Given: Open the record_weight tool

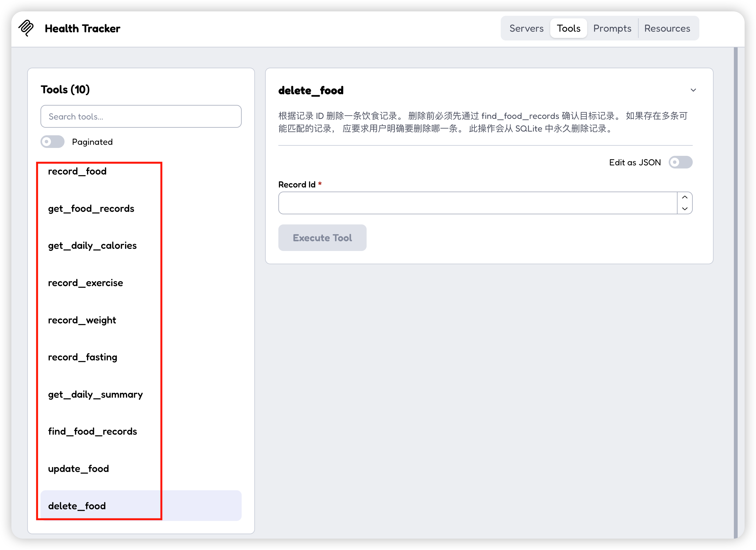Looking at the screenshot, I should pos(141,320).
